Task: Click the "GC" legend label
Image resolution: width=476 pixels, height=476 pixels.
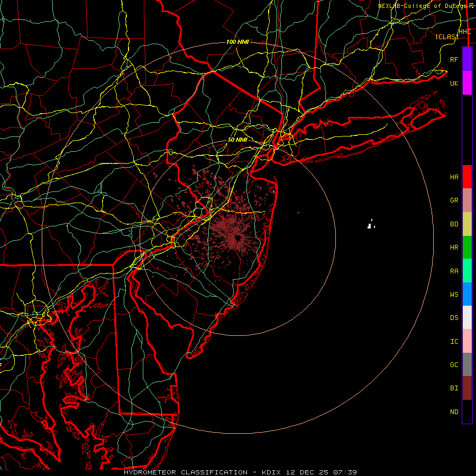Action: tap(454, 365)
